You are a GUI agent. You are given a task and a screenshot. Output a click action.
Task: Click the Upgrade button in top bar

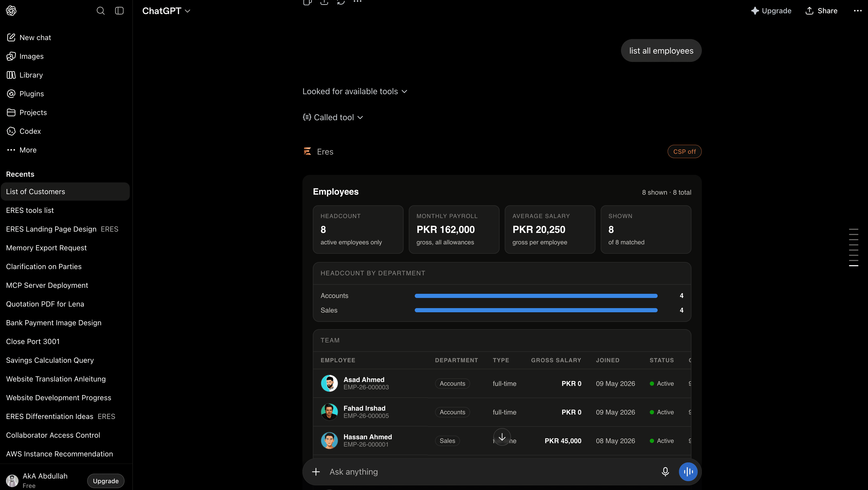pos(771,11)
